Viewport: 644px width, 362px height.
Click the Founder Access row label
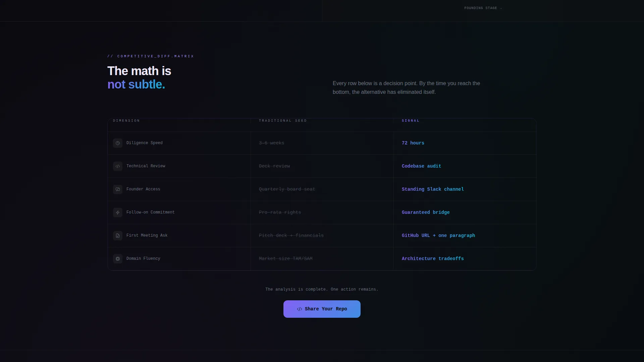tap(143, 189)
